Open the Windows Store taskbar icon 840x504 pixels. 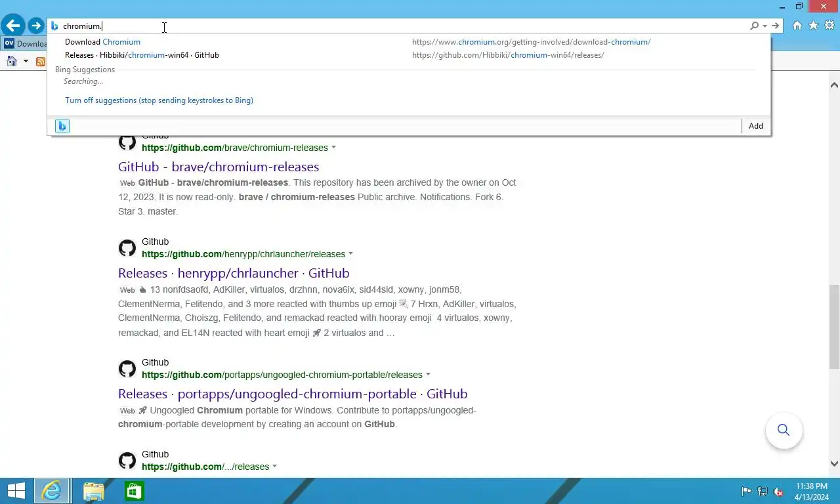[x=135, y=491]
